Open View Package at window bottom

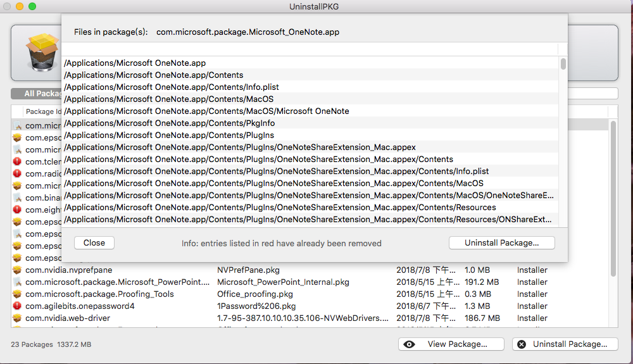tap(451, 344)
